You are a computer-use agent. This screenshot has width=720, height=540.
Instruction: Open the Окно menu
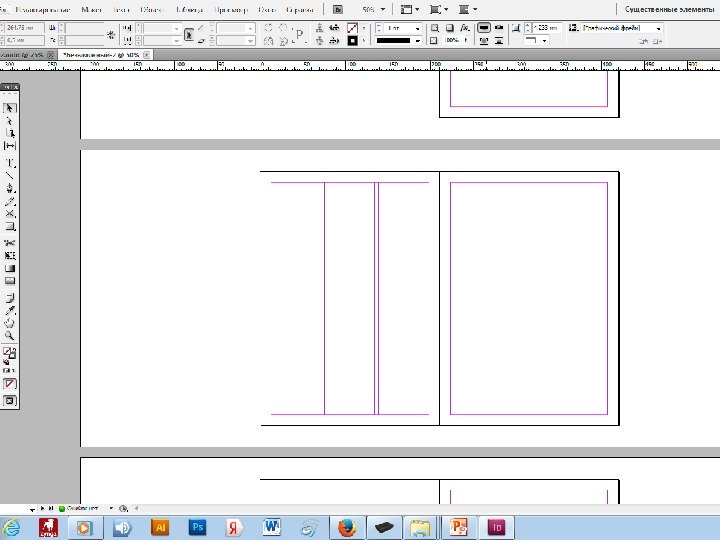click(267, 9)
